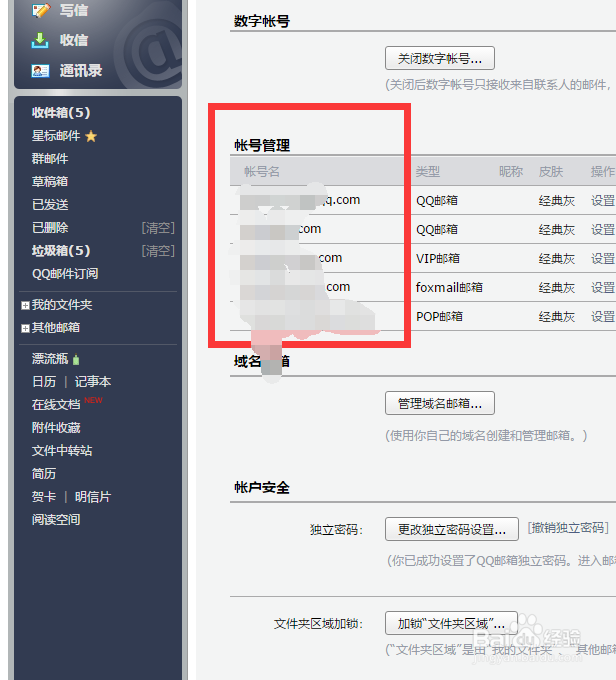Click the POP邮箱 type cell
Image resolution: width=616 pixels, height=680 pixels.
pyautogui.click(x=439, y=317)
